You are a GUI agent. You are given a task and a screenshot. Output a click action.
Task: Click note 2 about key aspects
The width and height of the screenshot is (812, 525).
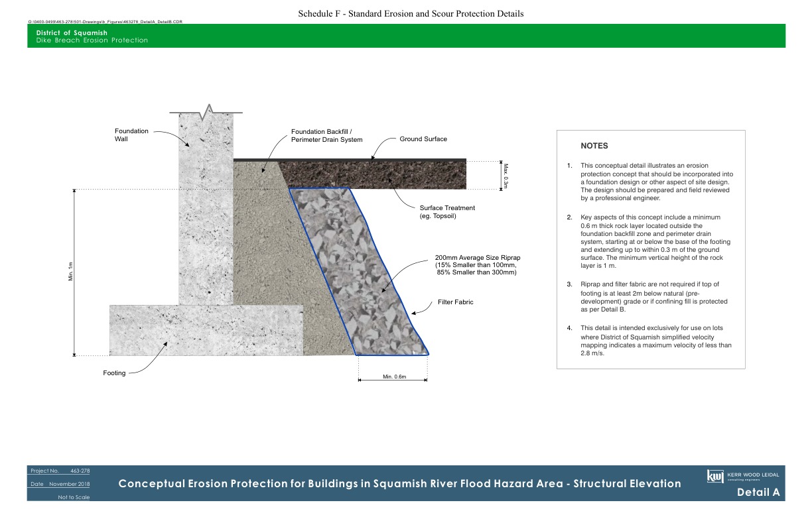point(650,241)
